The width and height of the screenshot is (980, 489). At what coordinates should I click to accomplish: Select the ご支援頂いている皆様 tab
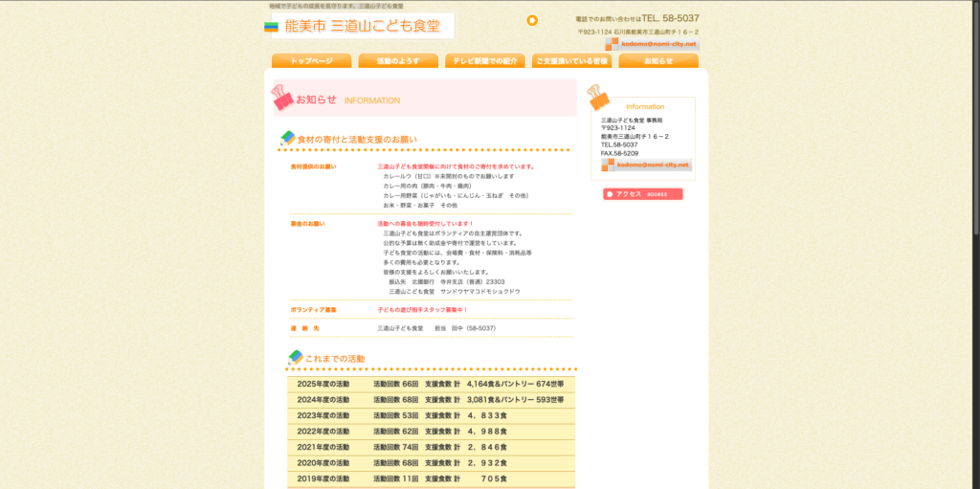(571, 61)
